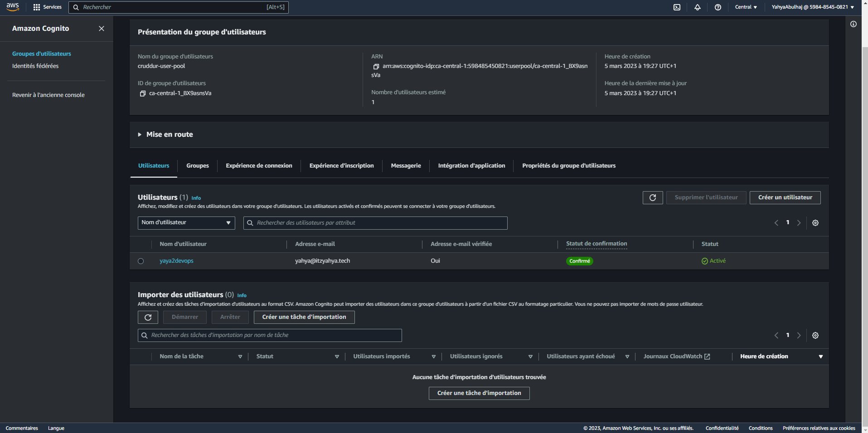Sort by Heure de création column
Image resolution: width=868 pixels, height=433 pixels.
point(821,357)
